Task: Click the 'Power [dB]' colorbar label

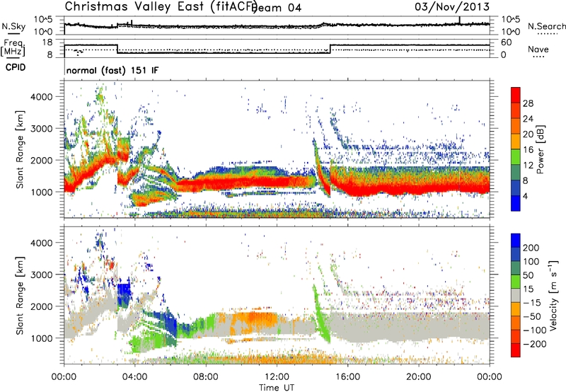Action: (540, 149)
